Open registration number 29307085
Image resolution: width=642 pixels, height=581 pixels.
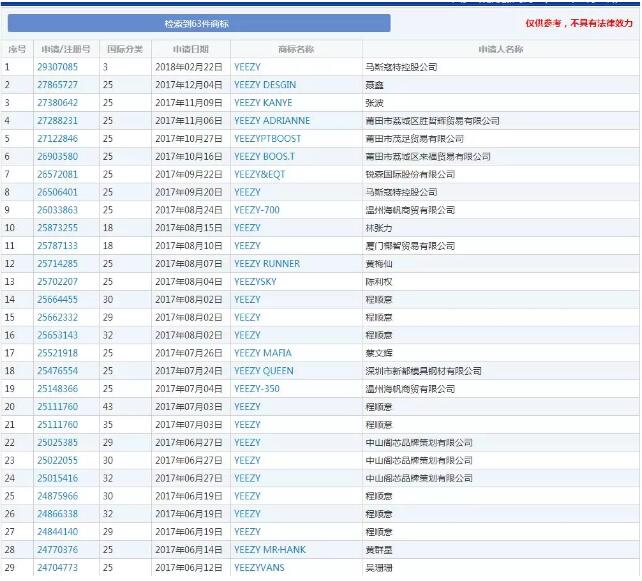(57, 67)
